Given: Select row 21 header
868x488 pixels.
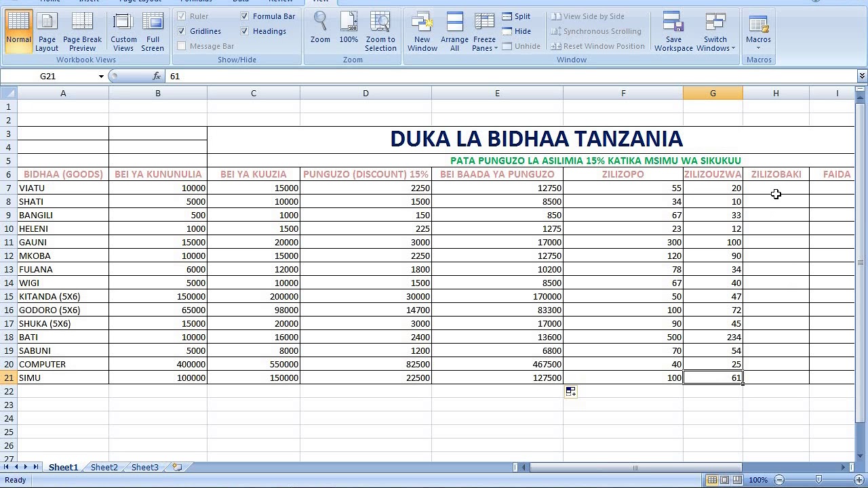Looking at the screenshot, I should [9, 378].
